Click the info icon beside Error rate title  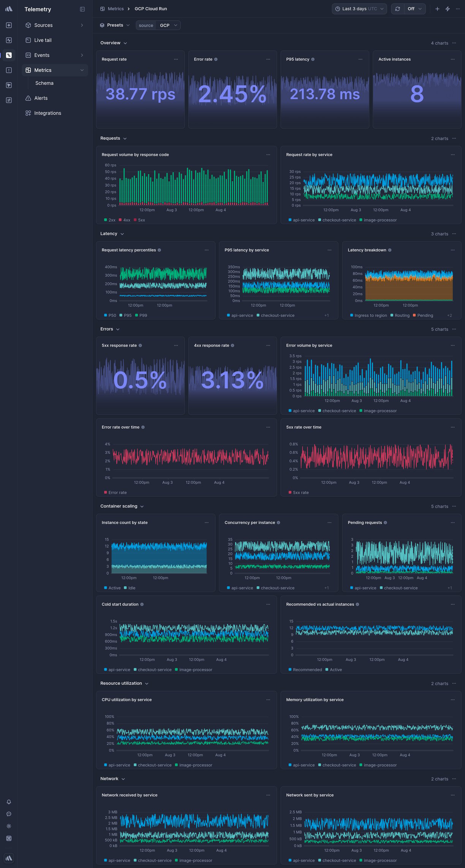(x=216, y=59)
